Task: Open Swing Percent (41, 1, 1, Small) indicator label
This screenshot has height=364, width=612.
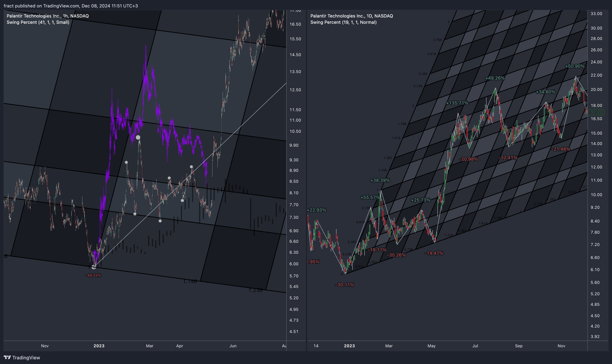Action: pyautogui.click(x=38, y=22)
